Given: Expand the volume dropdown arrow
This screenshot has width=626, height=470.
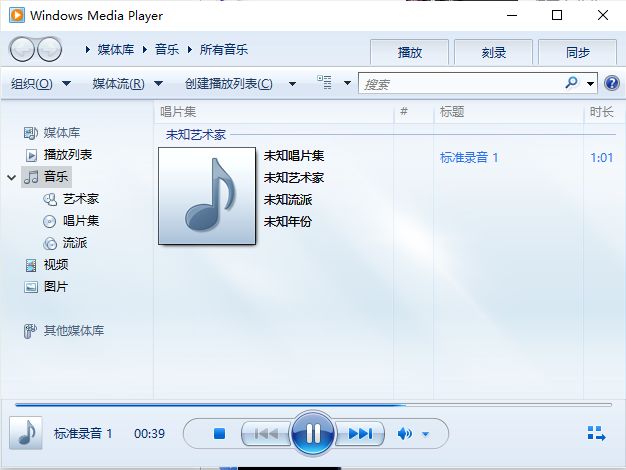Looking at the screenshot, I should (426, 434).
